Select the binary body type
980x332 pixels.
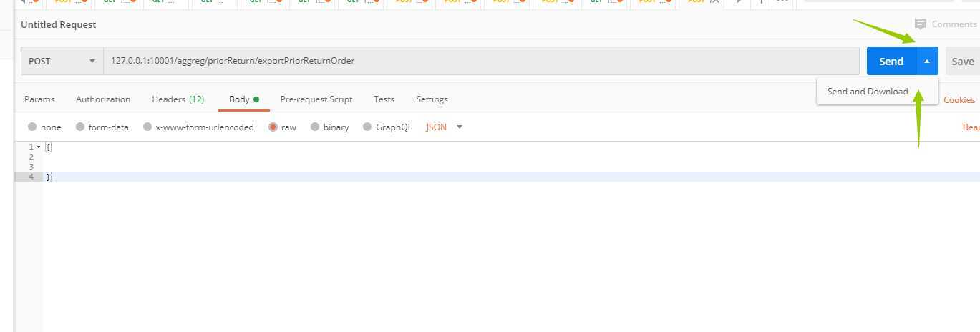[x=329, y=127]
